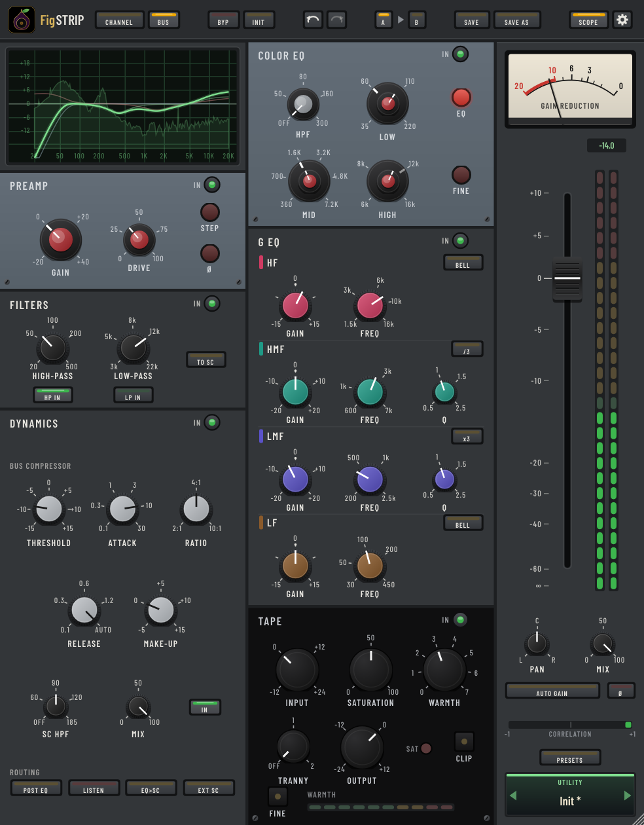Toggle the sidechain HPF IN button
Viewport: 644px width, 825px height.
coord(205,707)
